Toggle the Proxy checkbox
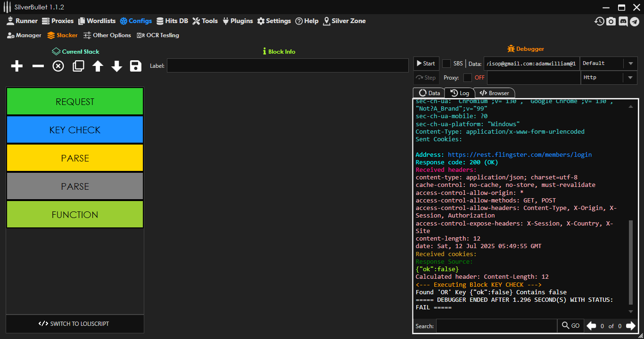644x339 pixels. point(468,78)
